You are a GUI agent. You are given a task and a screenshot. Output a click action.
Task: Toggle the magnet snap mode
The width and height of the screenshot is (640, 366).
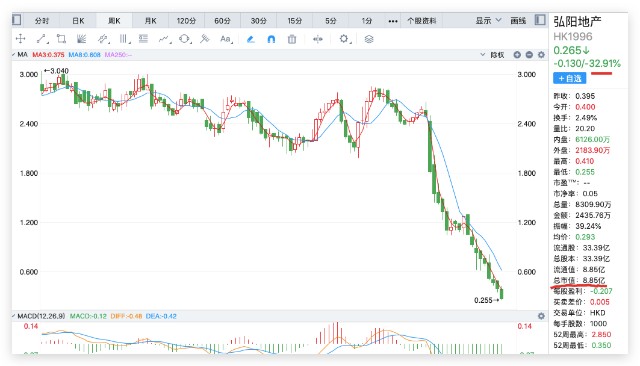pos(271,39)
